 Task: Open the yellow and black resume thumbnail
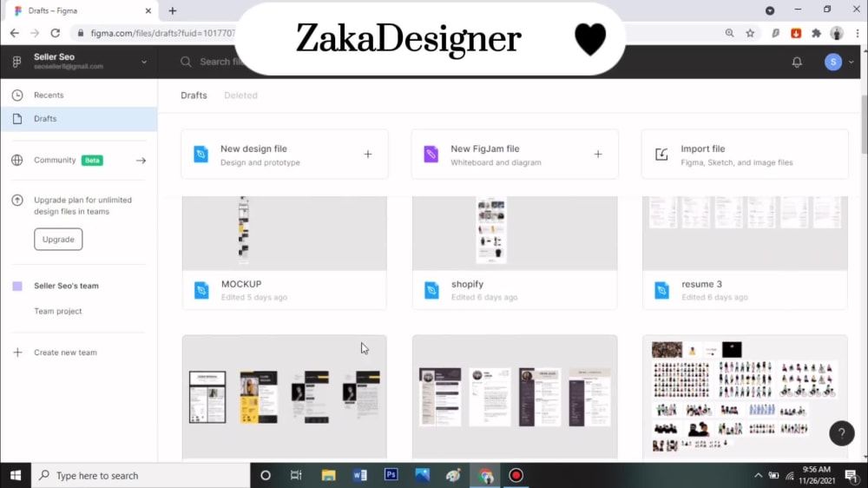(x=285, y=397)
